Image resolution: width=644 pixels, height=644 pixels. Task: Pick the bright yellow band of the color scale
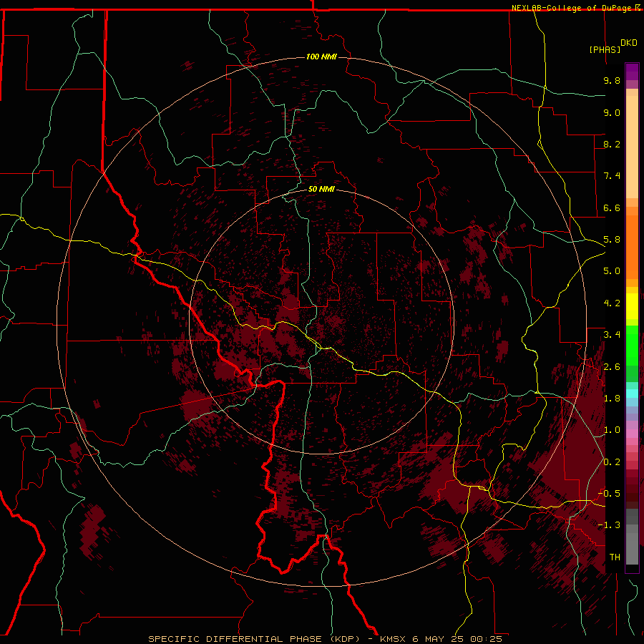tap(632, 306)
